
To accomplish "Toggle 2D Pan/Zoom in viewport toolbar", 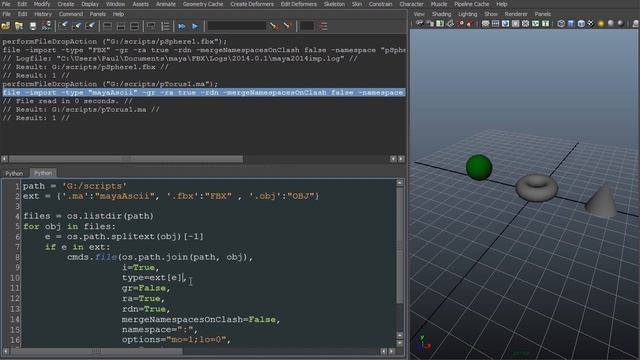I will click(460, 24).
